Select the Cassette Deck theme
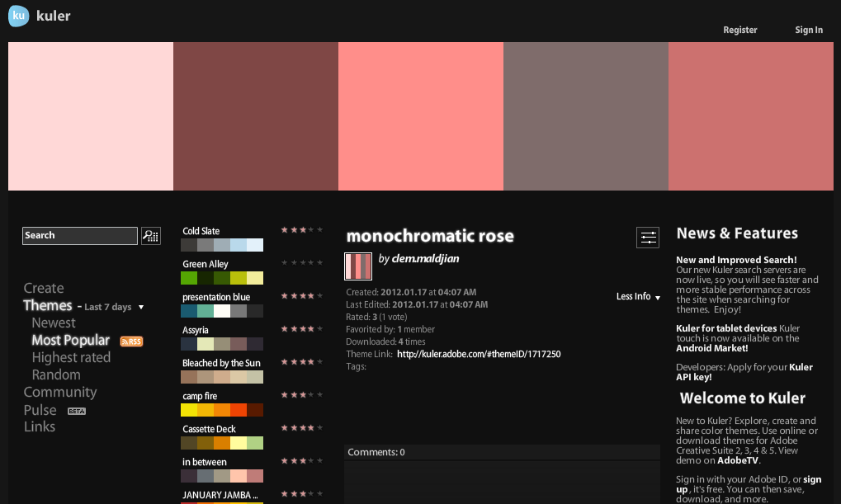 [x=209, y=429]
